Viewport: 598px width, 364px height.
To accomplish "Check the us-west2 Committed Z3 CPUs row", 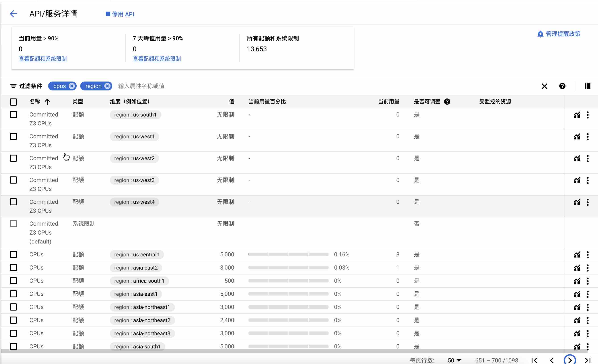I will [x=13, y=158].
